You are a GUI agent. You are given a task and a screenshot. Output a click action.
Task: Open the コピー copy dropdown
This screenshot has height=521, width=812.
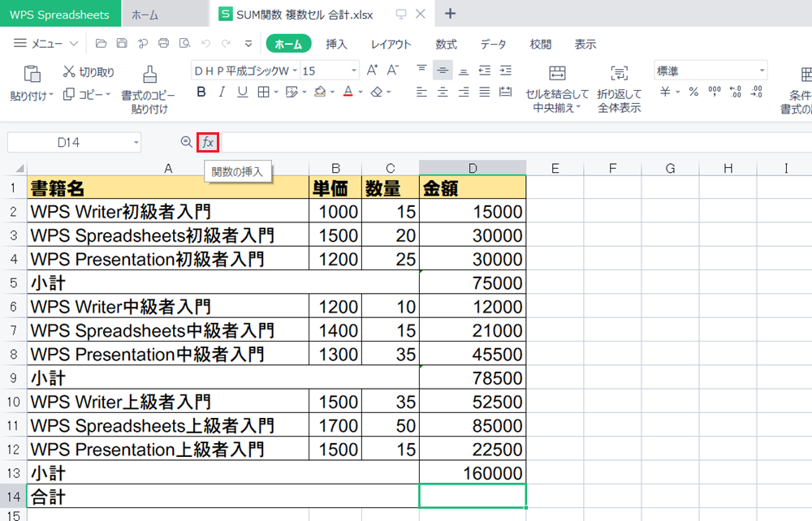click(x=108, y=95)
